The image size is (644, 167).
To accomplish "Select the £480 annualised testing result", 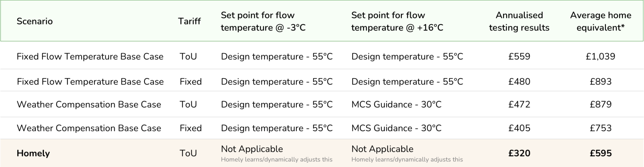I will click(x=519, y=82).
